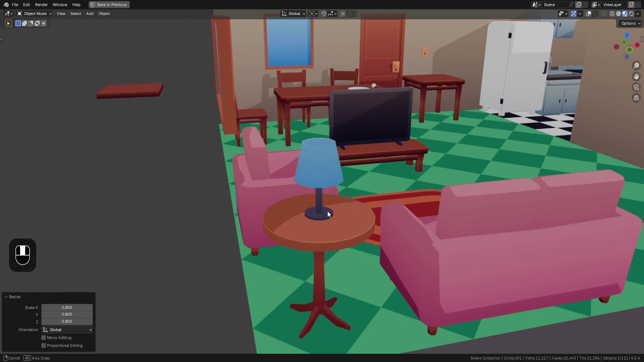Switch to rendered viewport shading
Screen dimensions: 644x362
point(631,14)
